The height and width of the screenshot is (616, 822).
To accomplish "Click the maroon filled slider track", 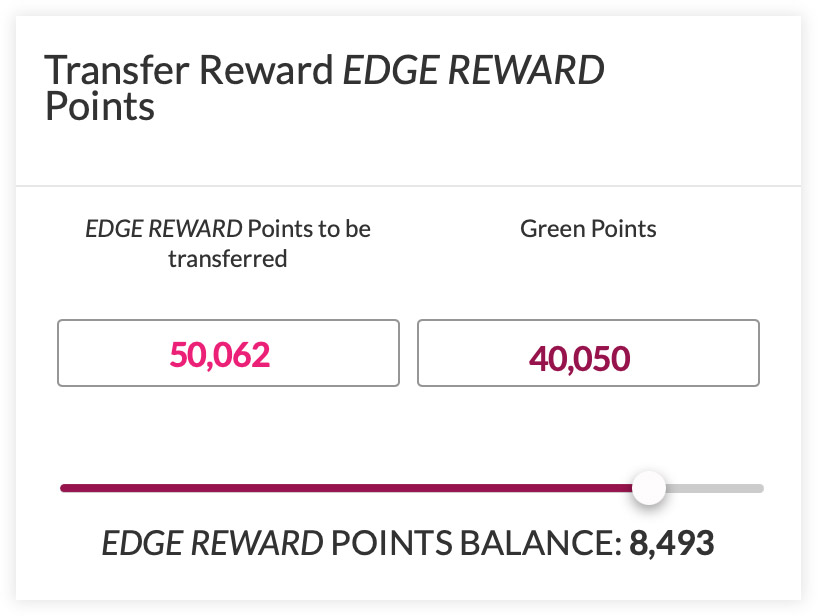I will tap(347, 488).
